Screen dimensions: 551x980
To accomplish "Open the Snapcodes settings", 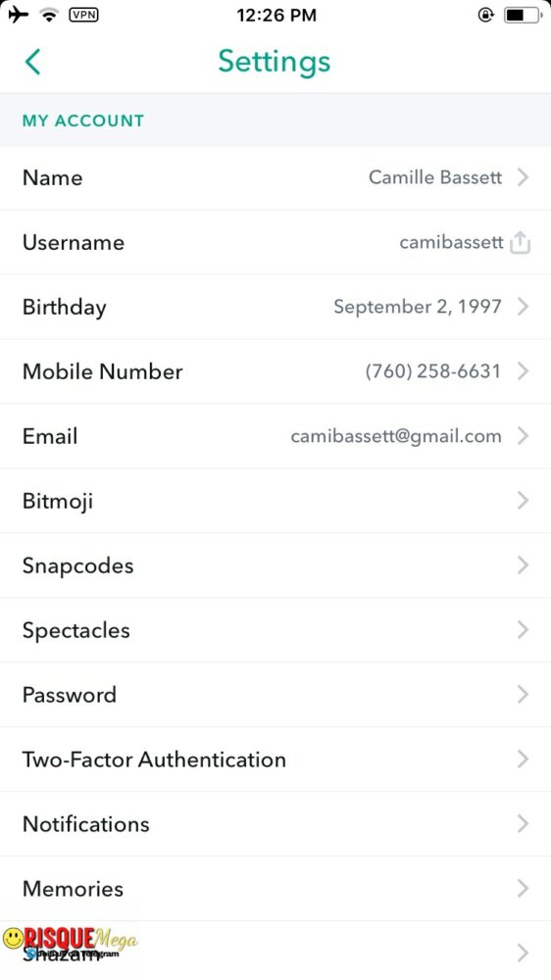I will point(275,565).
